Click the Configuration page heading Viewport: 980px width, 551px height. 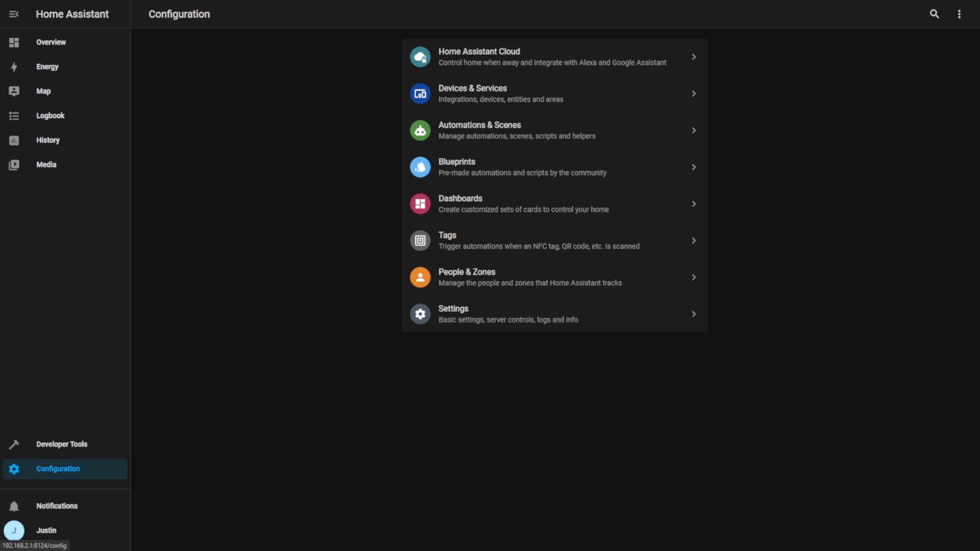[x=179, y=14]
